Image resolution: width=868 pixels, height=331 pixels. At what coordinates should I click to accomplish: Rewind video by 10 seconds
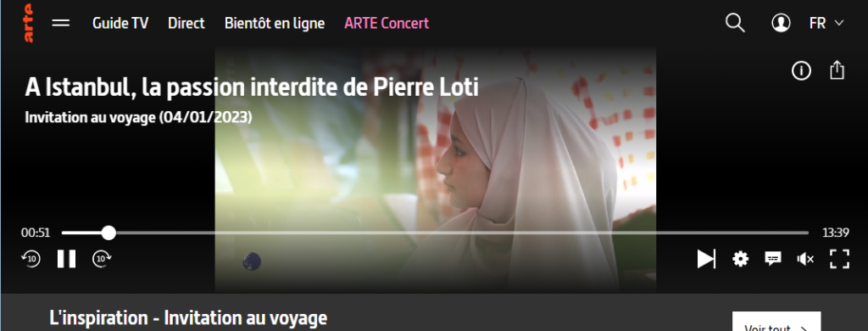coord(31,259)
